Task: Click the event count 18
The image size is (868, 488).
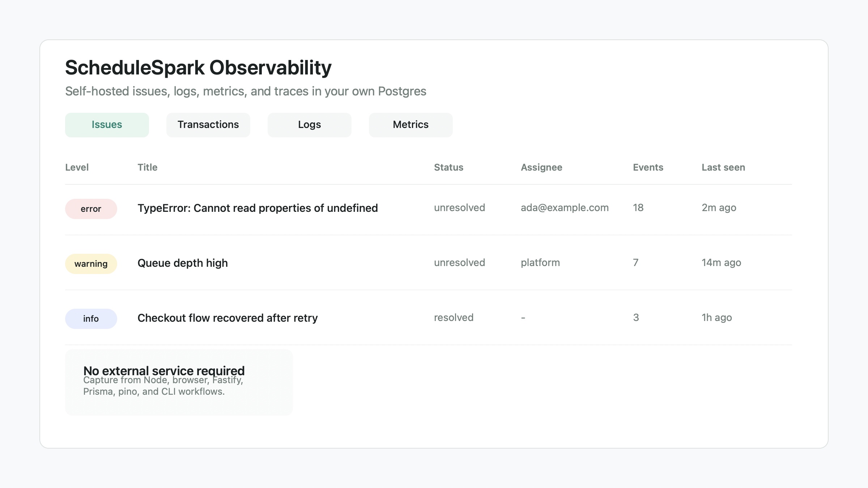Action: point(638,208)
